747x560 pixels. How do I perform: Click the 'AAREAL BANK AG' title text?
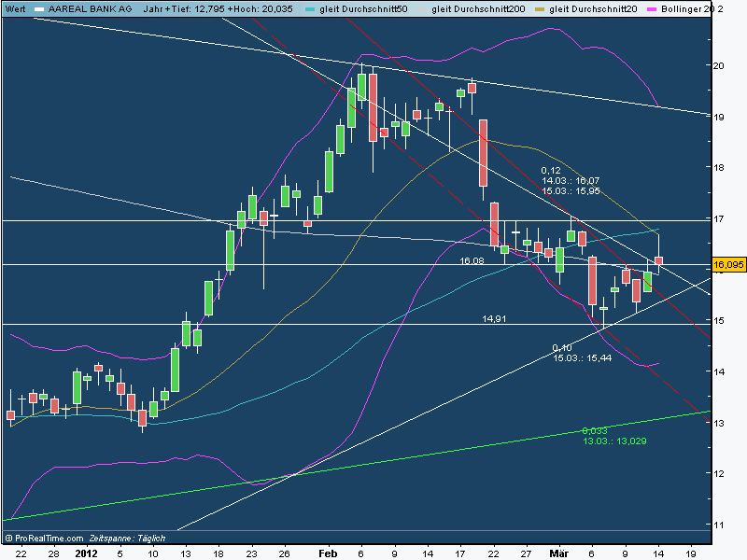(90, 9)
